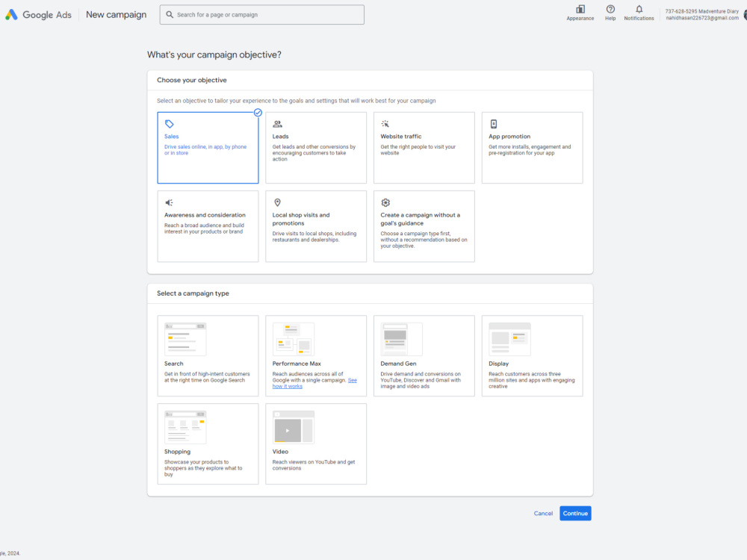Click the Shopping campaign thumbnail image
This screenshot has width=747, height=560.
[x=185, y=427]
